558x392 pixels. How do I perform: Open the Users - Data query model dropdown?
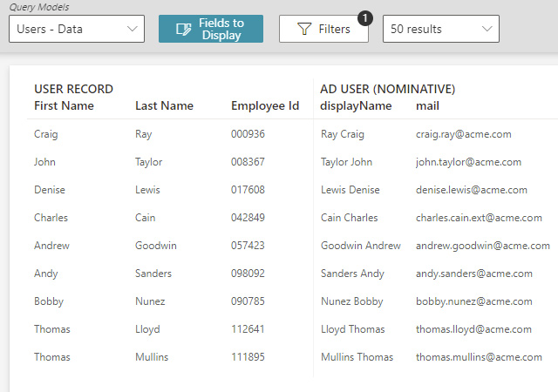[x=76, y=29]
